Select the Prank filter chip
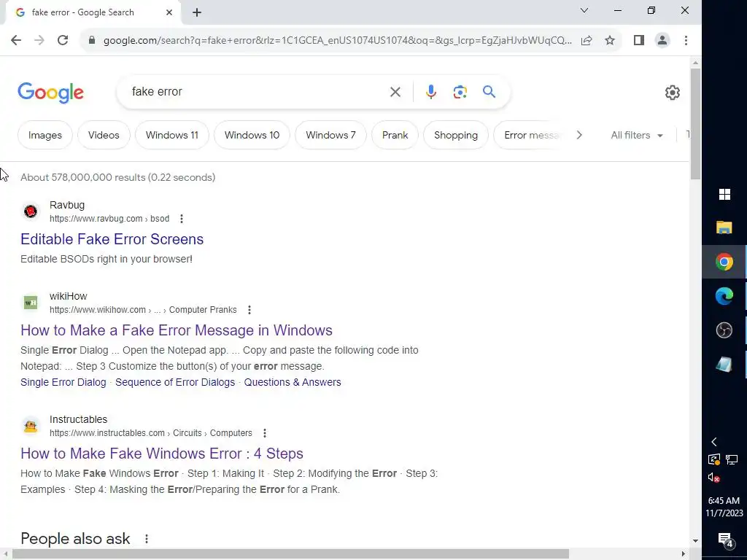The width and height of the screenshot is (747, 560). click(395, 135)
